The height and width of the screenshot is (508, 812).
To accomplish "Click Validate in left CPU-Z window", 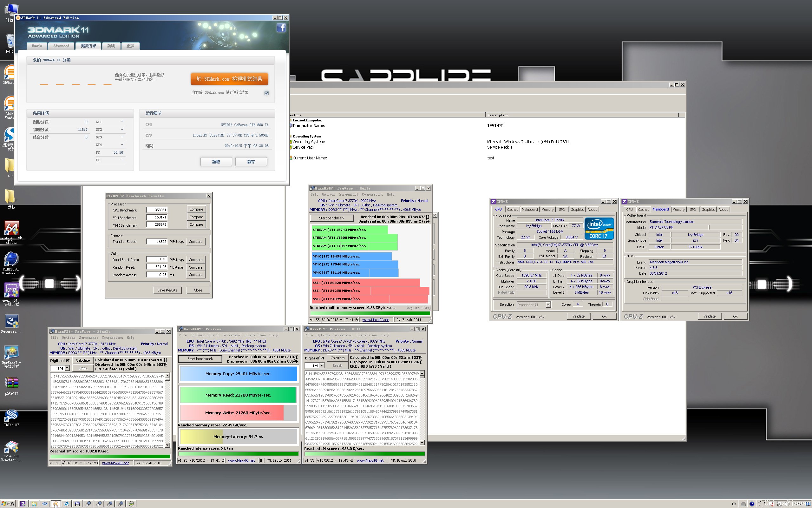I will click(579, 316).
